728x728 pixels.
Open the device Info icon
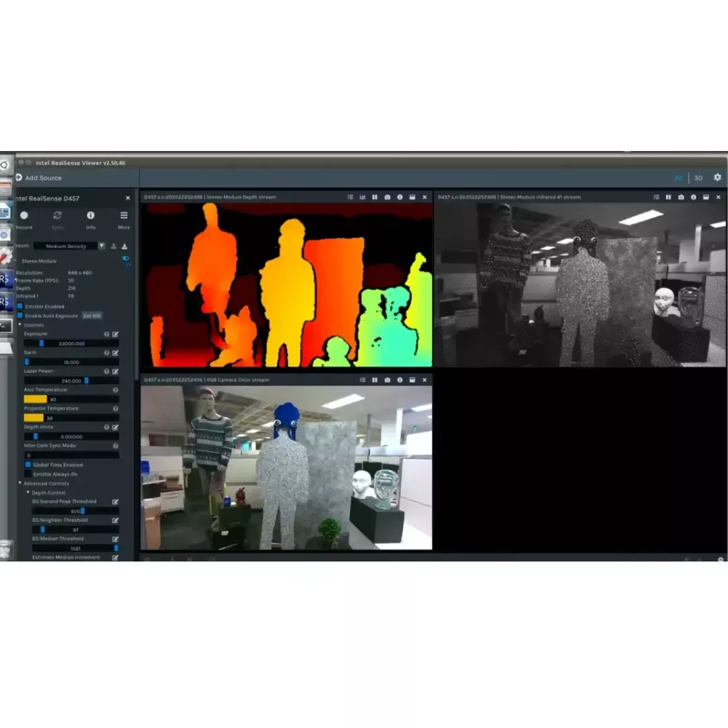click(90, 216)
